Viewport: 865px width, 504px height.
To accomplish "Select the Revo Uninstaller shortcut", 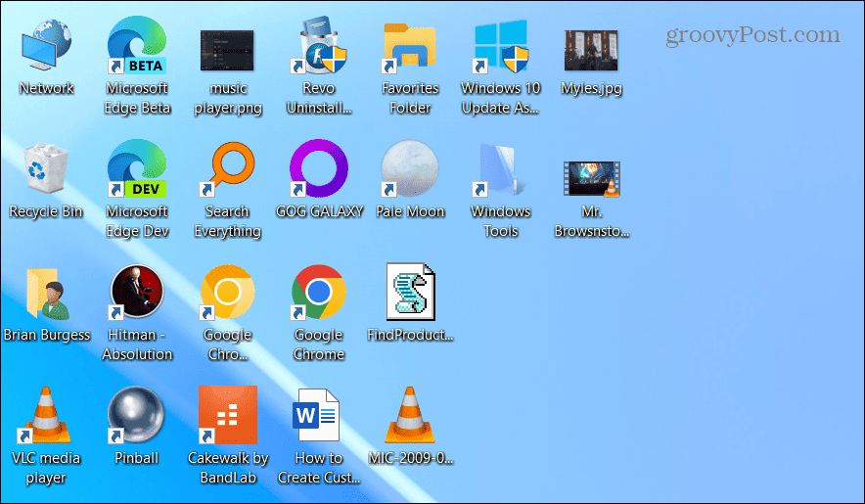I will point(319,49).
